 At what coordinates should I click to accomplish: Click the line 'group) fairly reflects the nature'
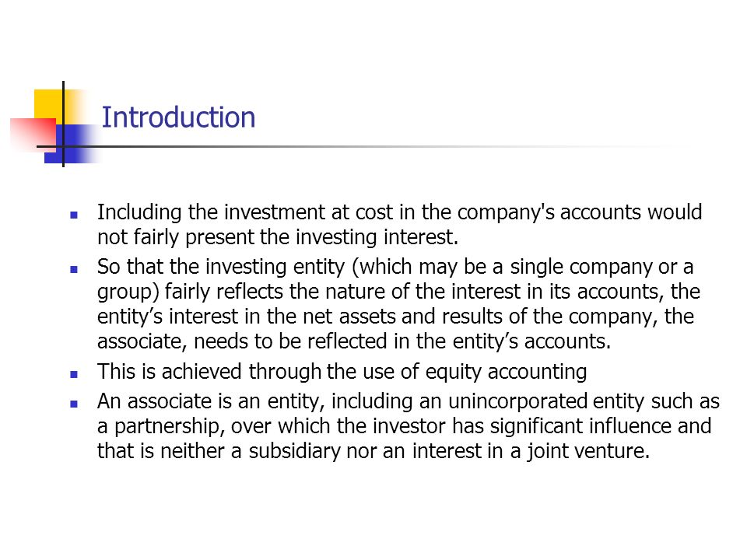[398, 292]
